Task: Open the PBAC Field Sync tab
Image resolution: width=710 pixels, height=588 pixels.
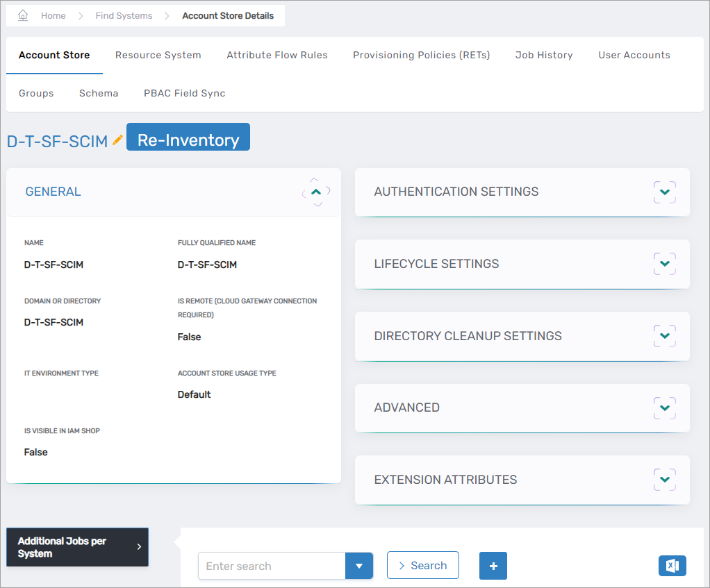Action: 184,93
